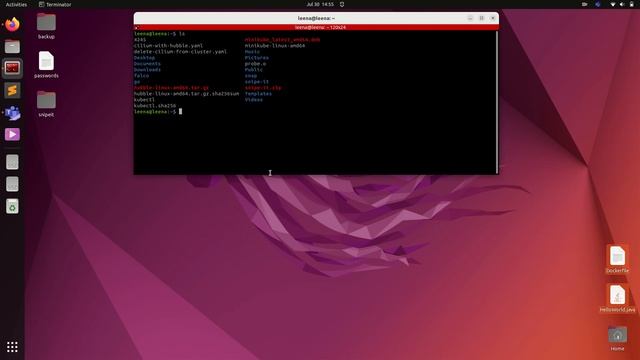
Task: Click the battery icon in top bar
Action: (632, 4)
